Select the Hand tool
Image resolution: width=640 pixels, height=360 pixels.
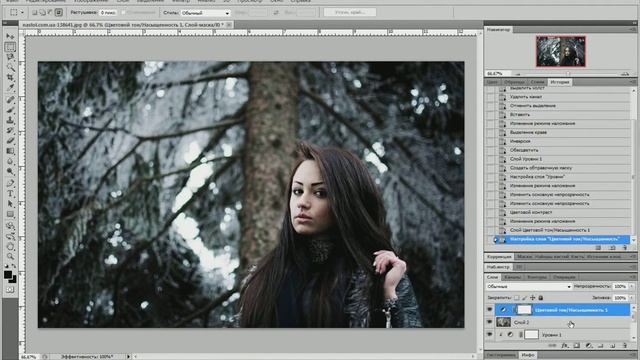pyautogui.click(x=10, y=247)
